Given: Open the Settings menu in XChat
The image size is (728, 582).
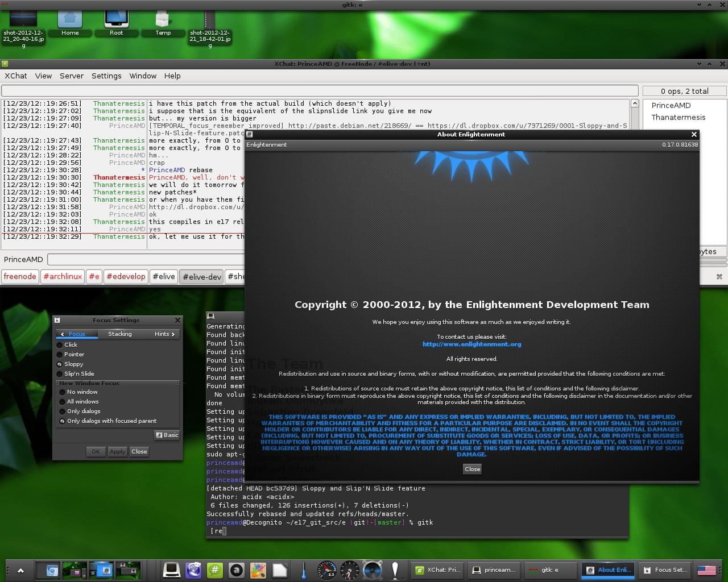Looking at the screenshot, I should click(106, 76).
